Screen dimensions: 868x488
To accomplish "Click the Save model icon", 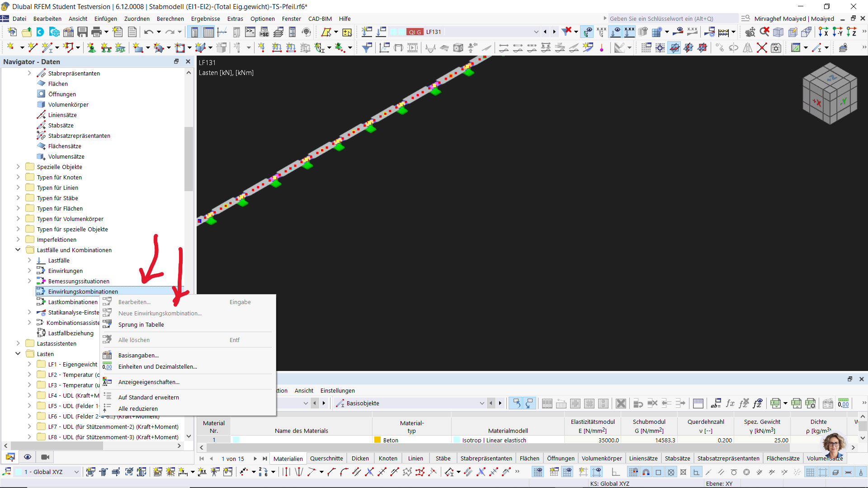I will tap(82, 32).
